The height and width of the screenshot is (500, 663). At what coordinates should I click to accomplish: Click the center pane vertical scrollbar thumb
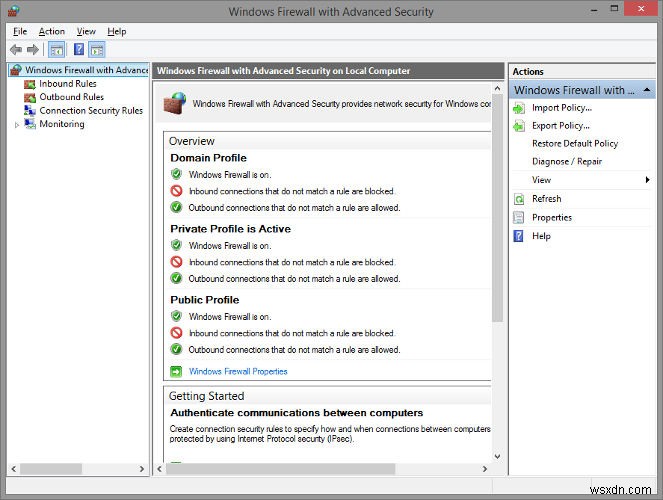point(497,208)
